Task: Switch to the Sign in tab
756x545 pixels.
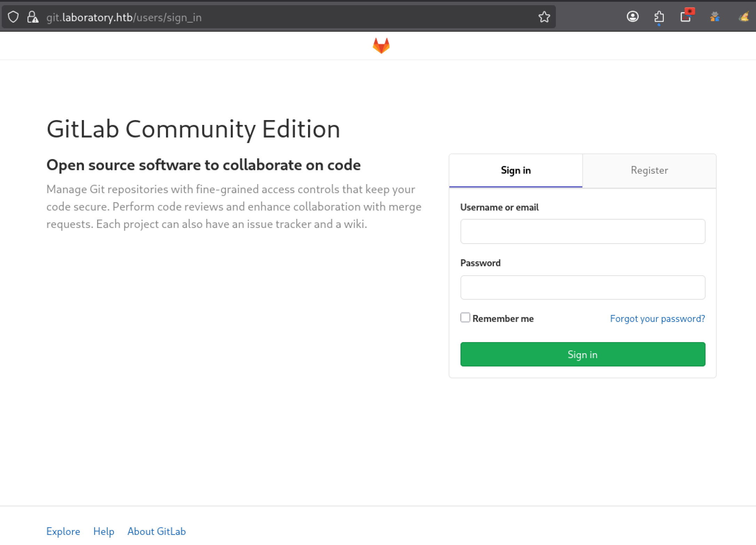Action: click(515, 171)
